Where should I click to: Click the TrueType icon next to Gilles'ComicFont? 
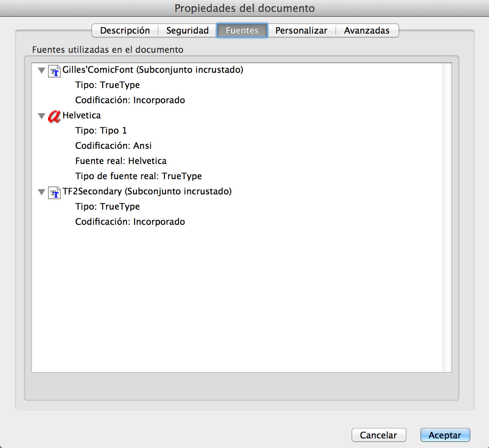click(x=54, y=70)
